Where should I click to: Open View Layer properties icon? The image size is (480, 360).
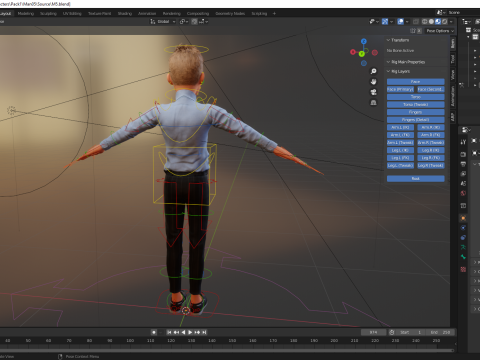[x=463, y=174]
